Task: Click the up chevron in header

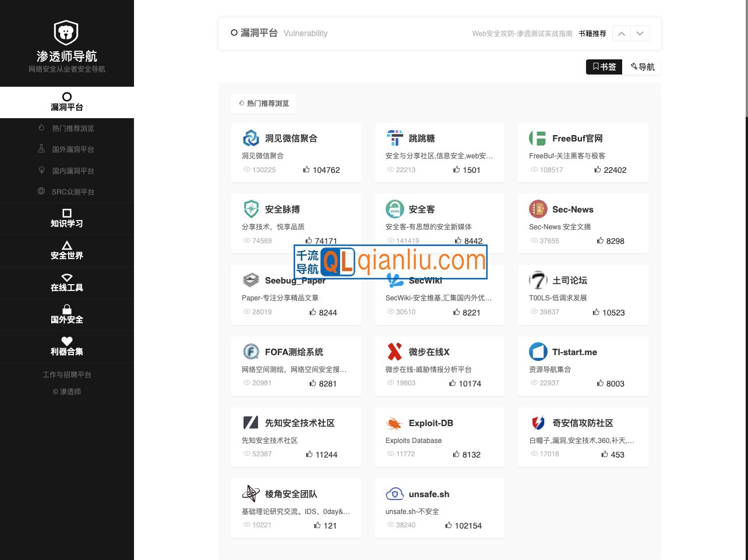Action: pos(622,34)
